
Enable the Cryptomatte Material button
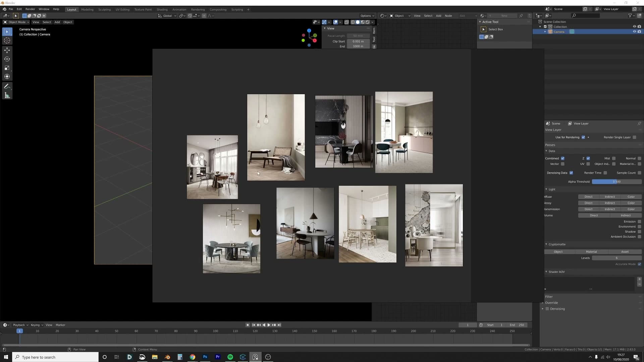(x=591, y=252)
